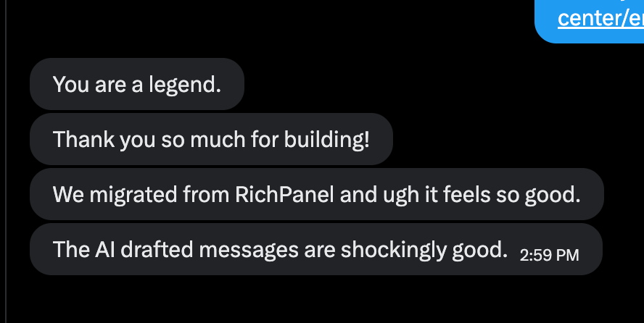
Task: Select the "Thank you so much for building!" message
Action: (x=211, y=139)
